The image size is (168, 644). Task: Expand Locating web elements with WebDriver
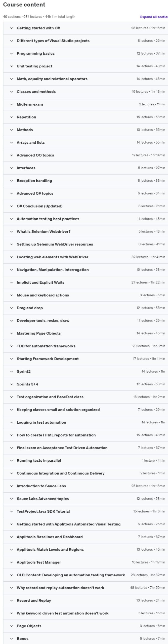[x=86, y=257]
